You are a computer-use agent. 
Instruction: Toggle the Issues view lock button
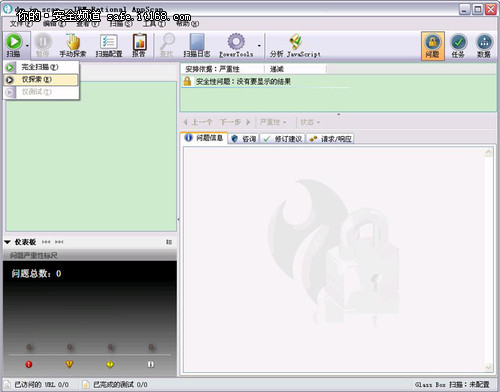[x=433, y=46]
